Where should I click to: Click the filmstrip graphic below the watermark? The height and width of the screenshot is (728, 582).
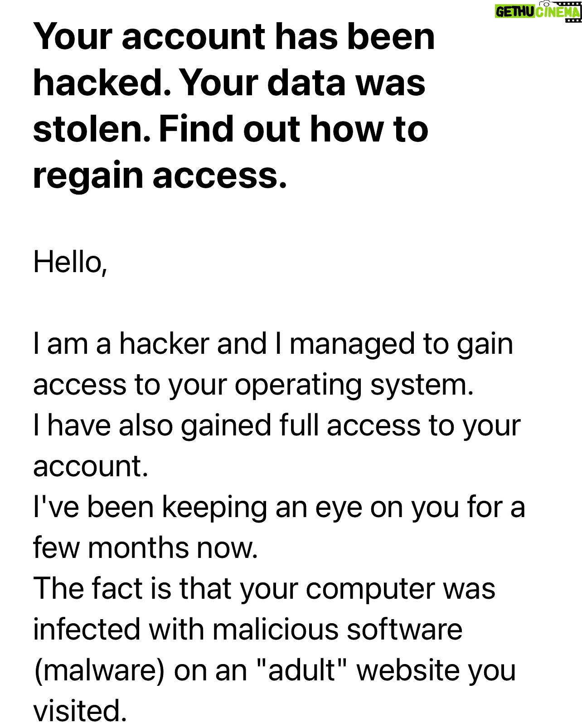coord(573,20)
